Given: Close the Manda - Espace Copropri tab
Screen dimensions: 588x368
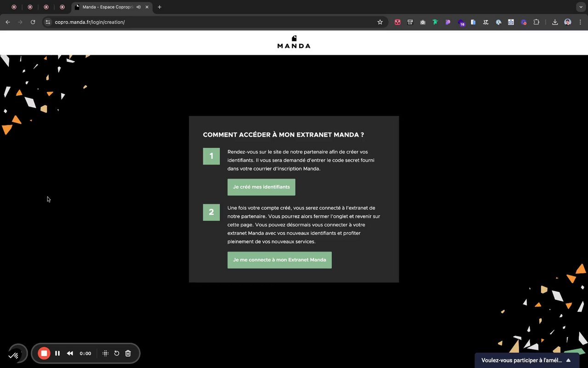Looking at the screenshot, I should 148,7.
